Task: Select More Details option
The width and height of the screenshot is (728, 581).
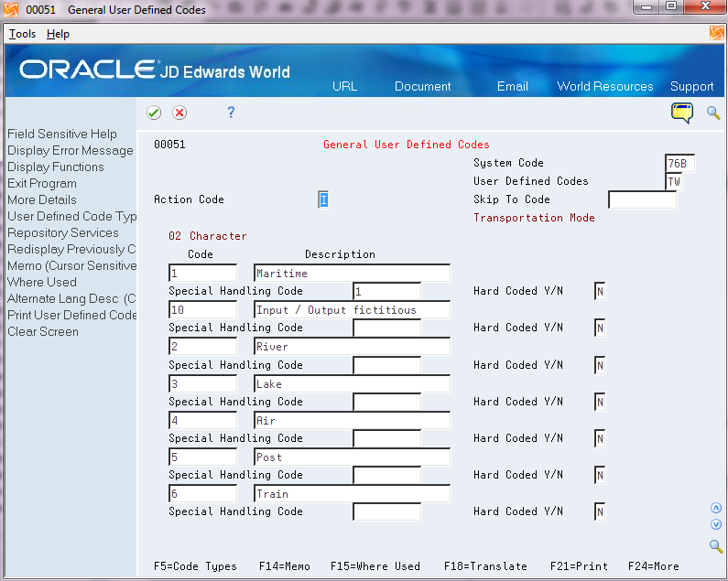Action: (42, 200)
